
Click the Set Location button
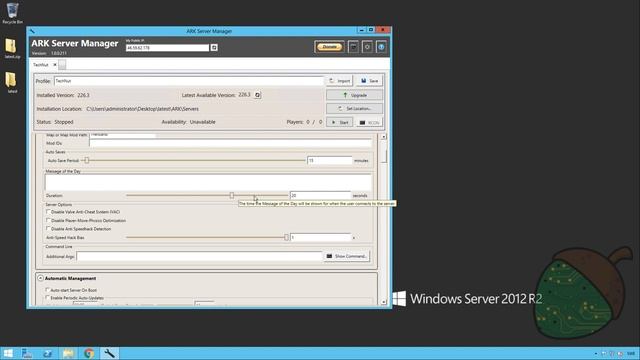(x=354, y=109)
